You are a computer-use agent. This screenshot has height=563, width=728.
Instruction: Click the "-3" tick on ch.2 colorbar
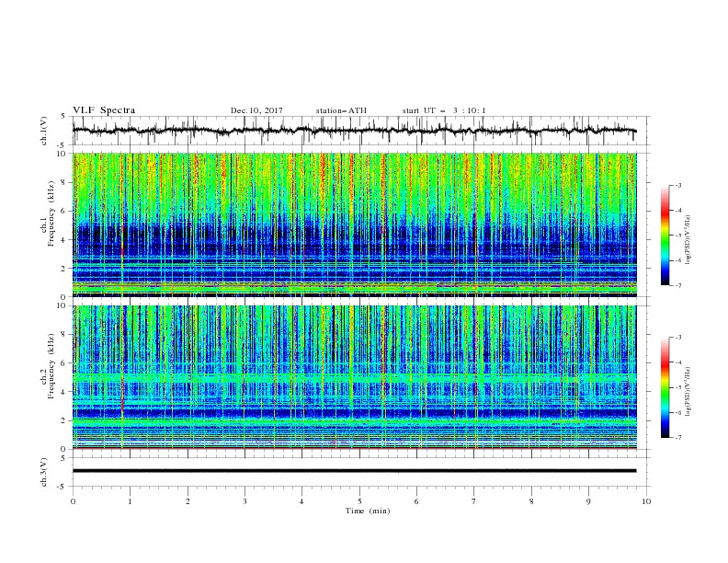677,338
